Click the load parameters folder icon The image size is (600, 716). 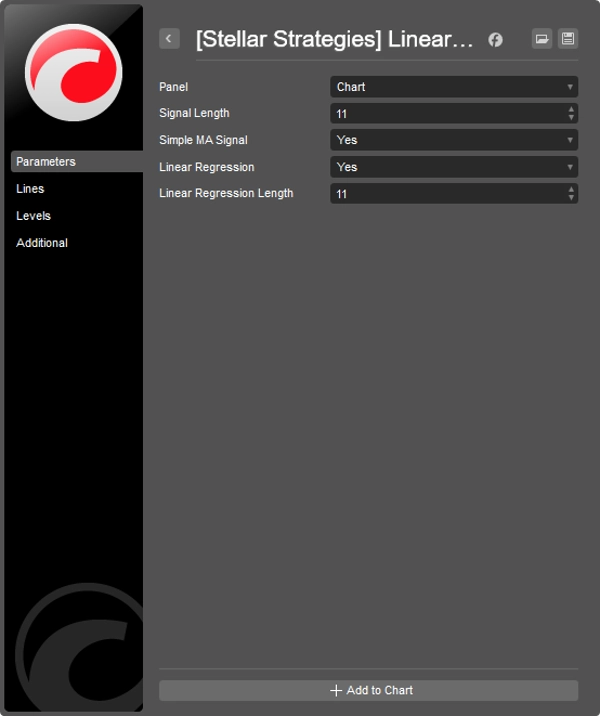pyautogui.click(x=541, y=39)
